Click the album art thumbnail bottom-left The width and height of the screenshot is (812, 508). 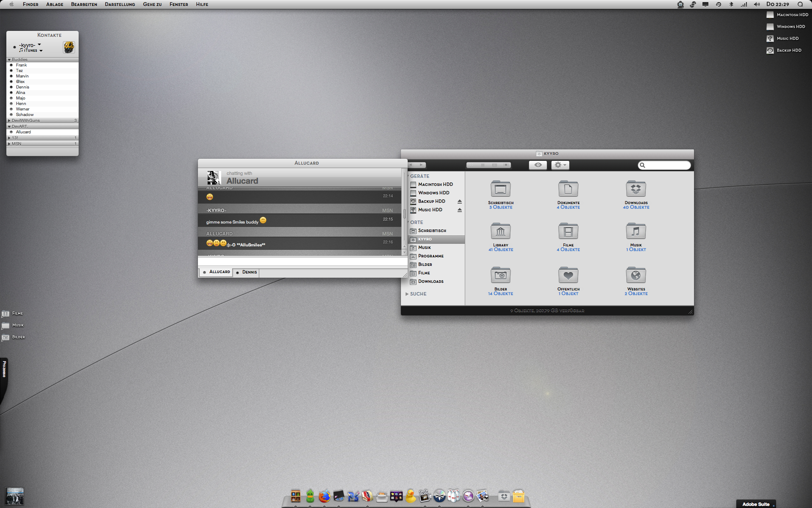pos(15,496)
